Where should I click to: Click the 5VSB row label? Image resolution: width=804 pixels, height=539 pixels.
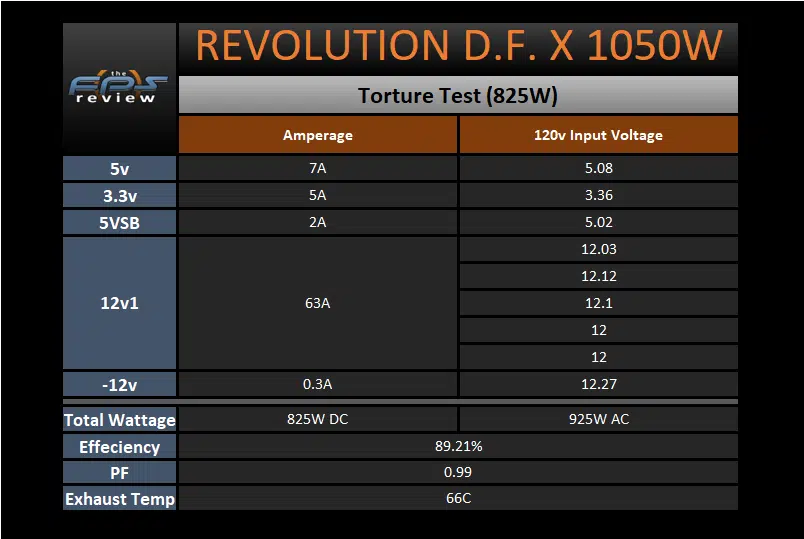point(119,223)
